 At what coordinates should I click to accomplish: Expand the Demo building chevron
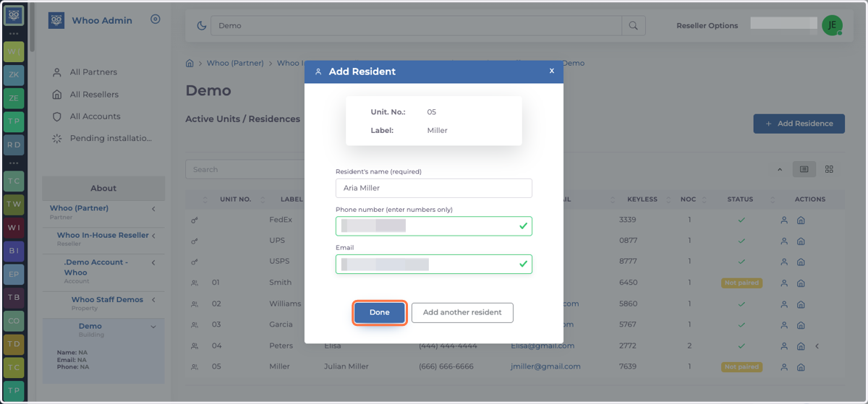click(x=153, y=327)
